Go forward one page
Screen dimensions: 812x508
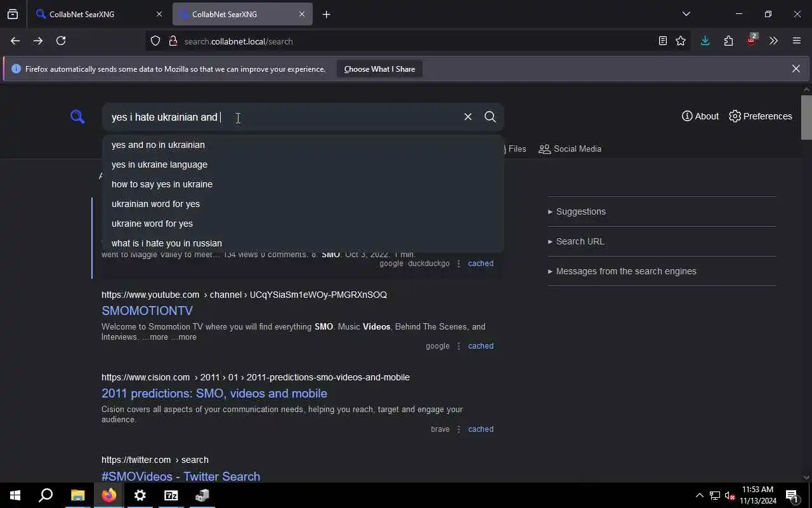click(x=38, y=41)
